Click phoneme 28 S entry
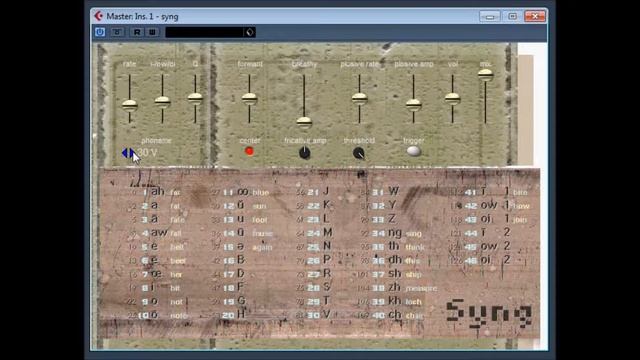Viewport: 640px width, 360px height. click(x=319, y=287)
